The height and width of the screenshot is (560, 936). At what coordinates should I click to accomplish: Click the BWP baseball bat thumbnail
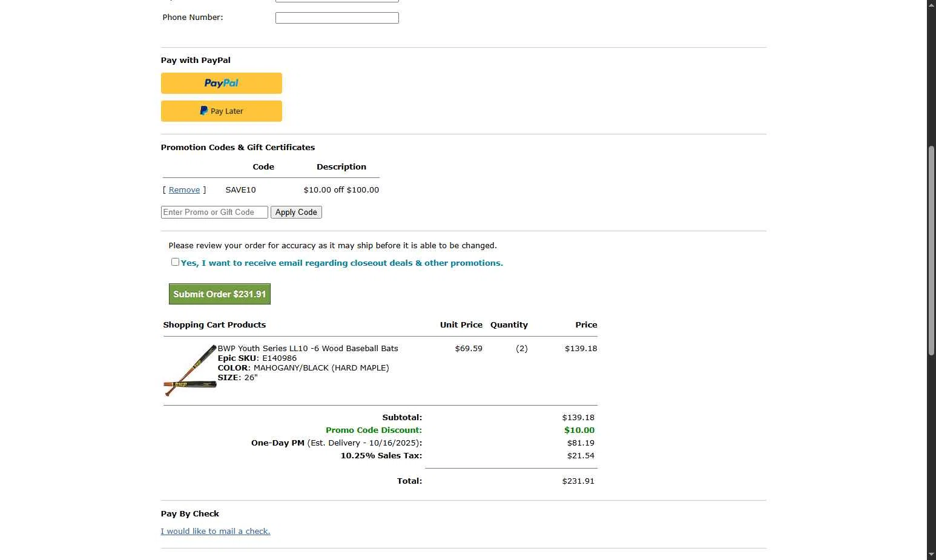click(190, 371)
